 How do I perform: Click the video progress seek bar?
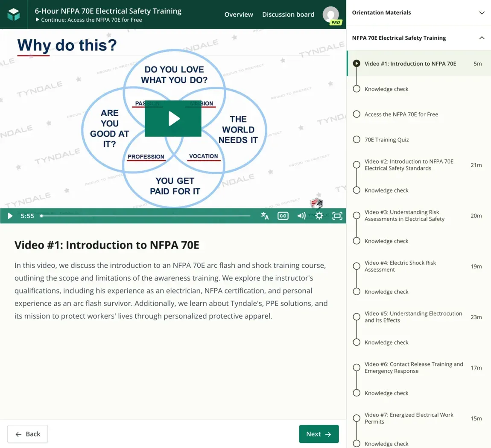(146, 216)
